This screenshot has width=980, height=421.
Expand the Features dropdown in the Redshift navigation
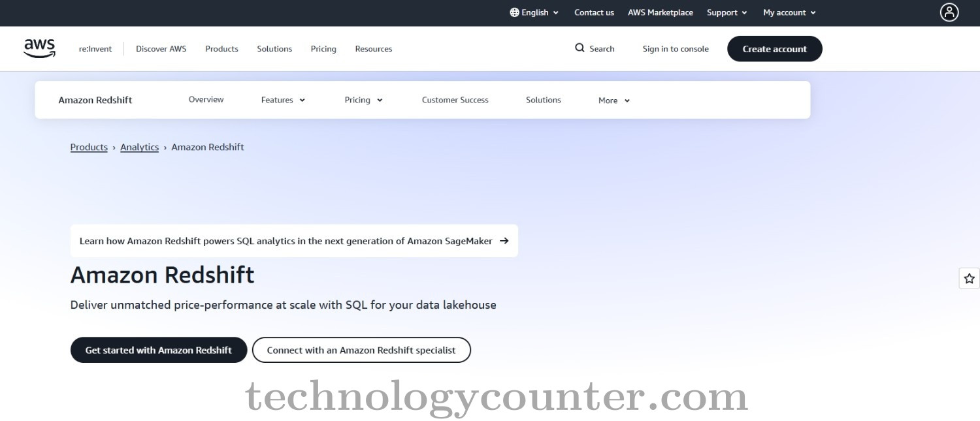tap(282, 100)
